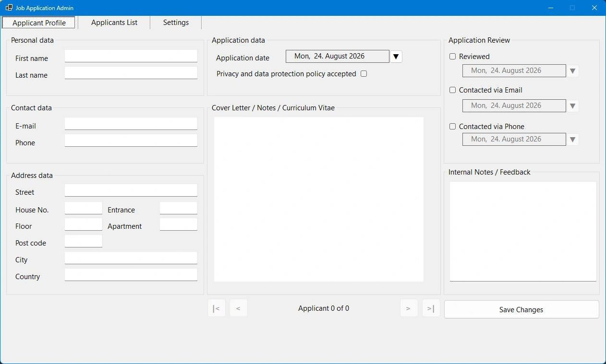
Task: Click into the E-mail input field
Action: point(131,124)
